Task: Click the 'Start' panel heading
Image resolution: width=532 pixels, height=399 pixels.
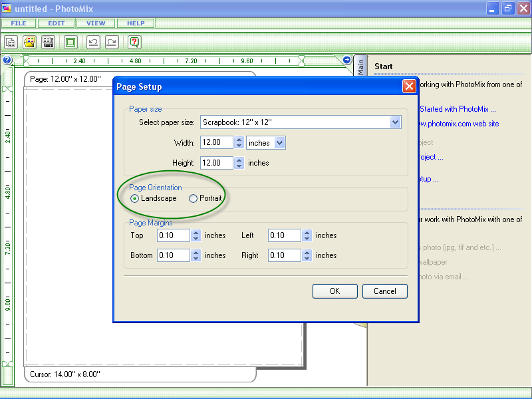Action: [x=384, y=66]
